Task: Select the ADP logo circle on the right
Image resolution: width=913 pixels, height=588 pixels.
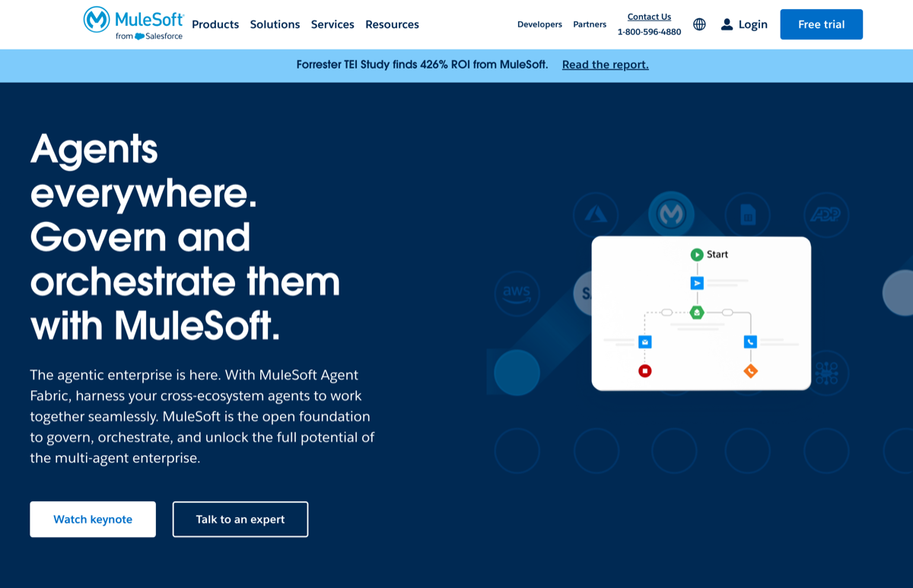Action: point(826,215)
